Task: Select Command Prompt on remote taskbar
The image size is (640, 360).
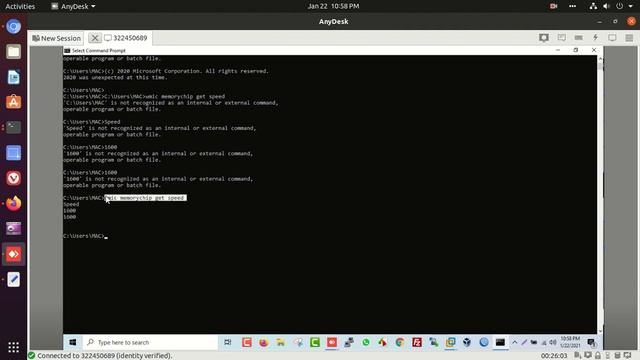Action: point(500,342)
